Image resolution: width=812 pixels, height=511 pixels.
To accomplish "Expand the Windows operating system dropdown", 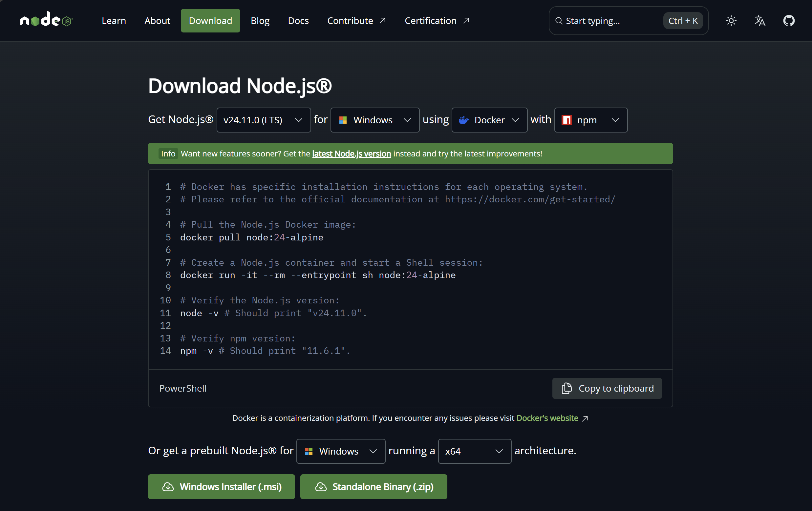I will (x=374, y=120).
